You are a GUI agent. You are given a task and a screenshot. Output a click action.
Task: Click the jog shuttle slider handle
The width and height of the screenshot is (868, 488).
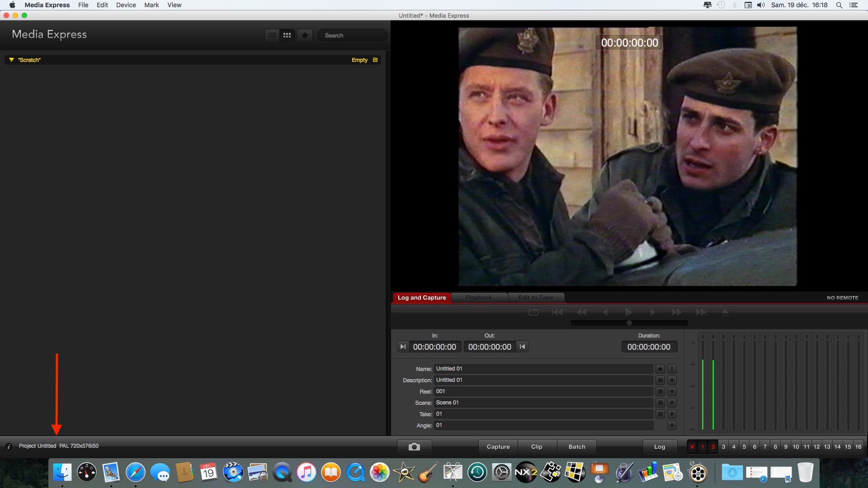[629, 323]
